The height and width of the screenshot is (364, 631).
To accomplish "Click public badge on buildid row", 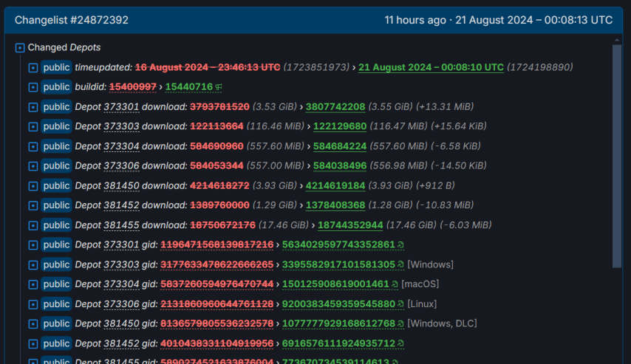I will point(56,87).
